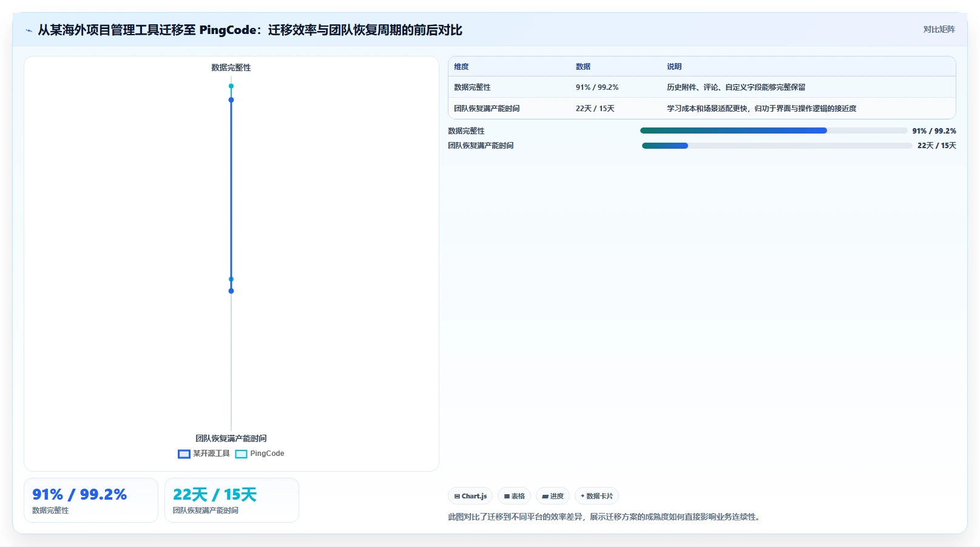The height and width of the screenshot is (547, 980).
Task: Click the Chart.js tag chip
Action: click(470, 496)
